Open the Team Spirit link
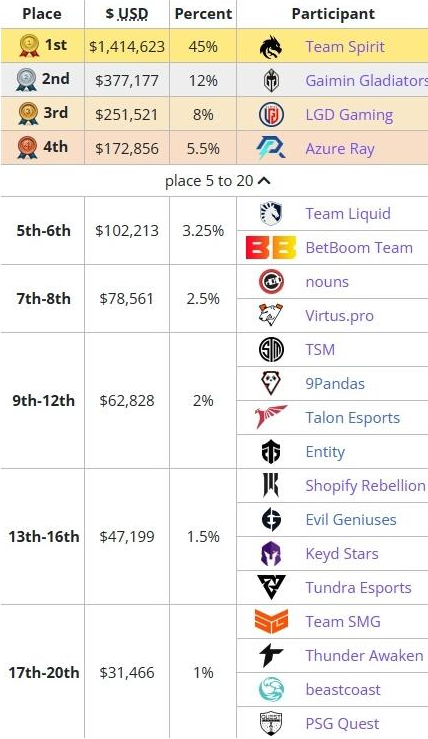Screen dimensions: 428x739 (x=345, y=47)
